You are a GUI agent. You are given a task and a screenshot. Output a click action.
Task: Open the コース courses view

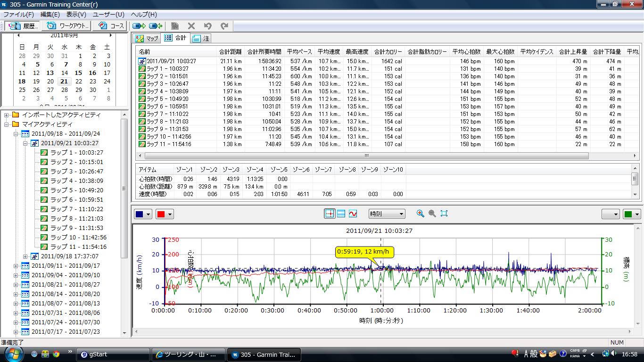[111, 26]
